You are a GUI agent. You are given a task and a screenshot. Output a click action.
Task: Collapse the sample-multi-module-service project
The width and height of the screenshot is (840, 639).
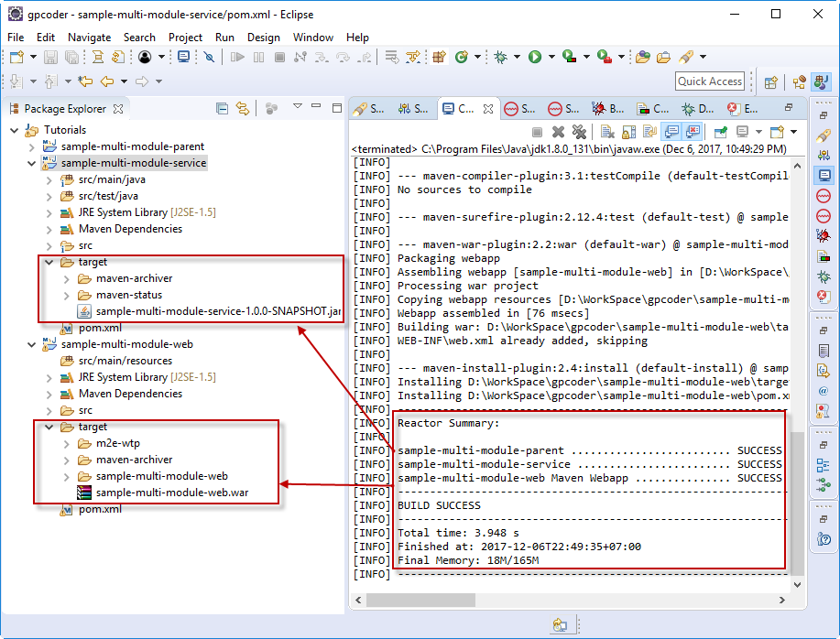tap(32, 163)
